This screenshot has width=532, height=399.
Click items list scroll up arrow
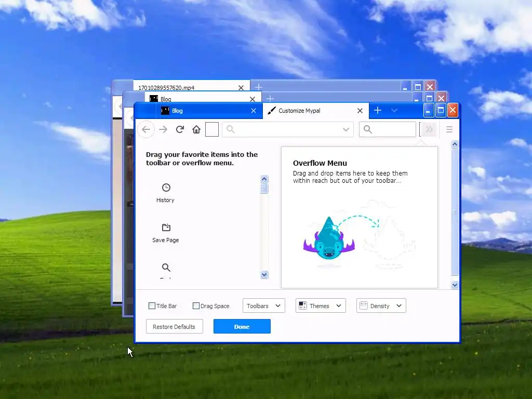tap(264, 179)
